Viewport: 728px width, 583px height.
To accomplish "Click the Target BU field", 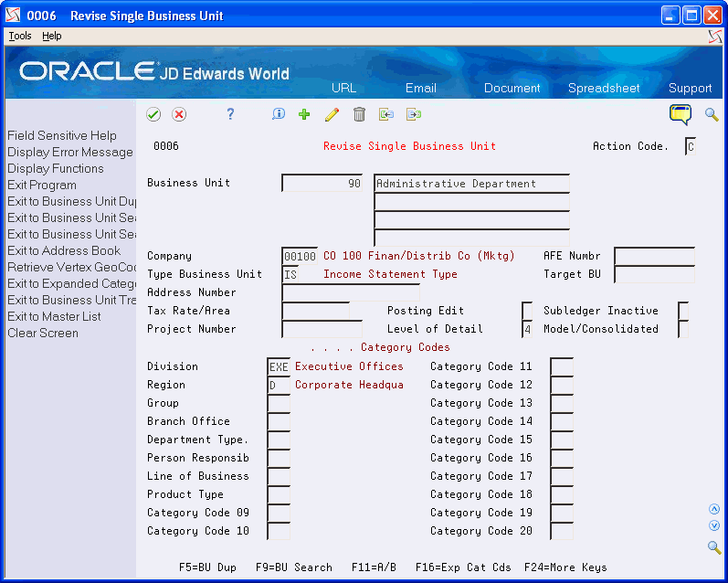I will (655, 274).
